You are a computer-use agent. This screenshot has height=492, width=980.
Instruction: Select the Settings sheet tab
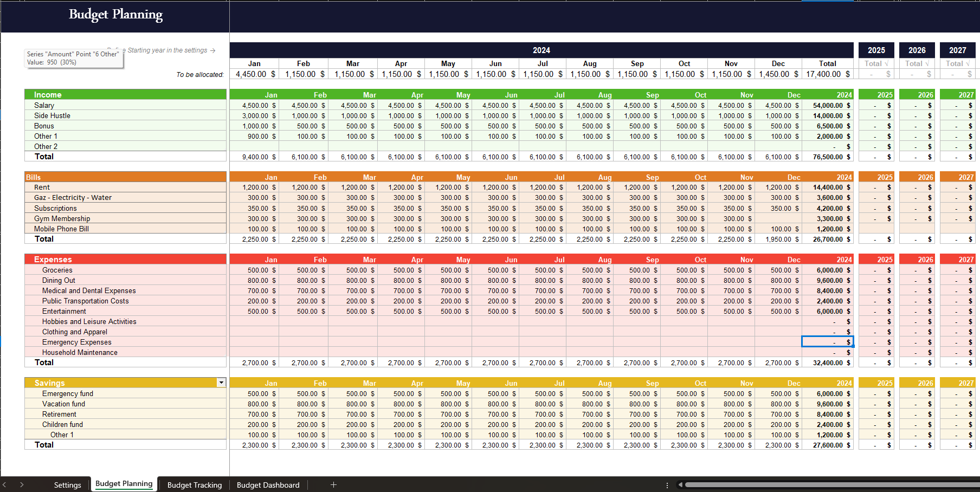coord(67,484)
